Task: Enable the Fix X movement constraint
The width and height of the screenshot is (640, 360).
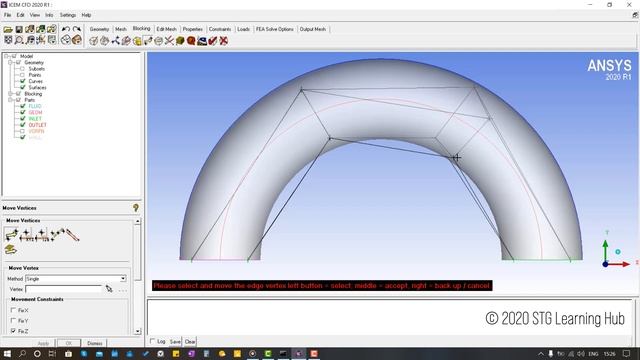Action: pyautogui.click(x=13, y=310)
